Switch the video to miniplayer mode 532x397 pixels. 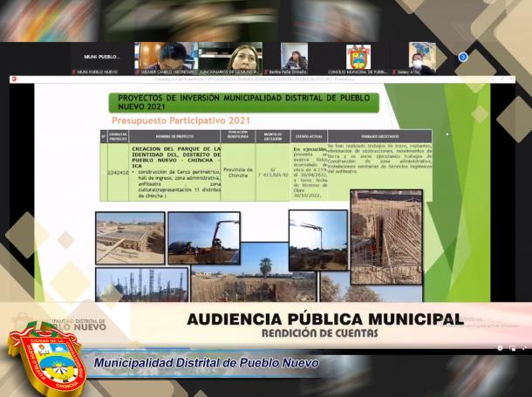[512, 347]
